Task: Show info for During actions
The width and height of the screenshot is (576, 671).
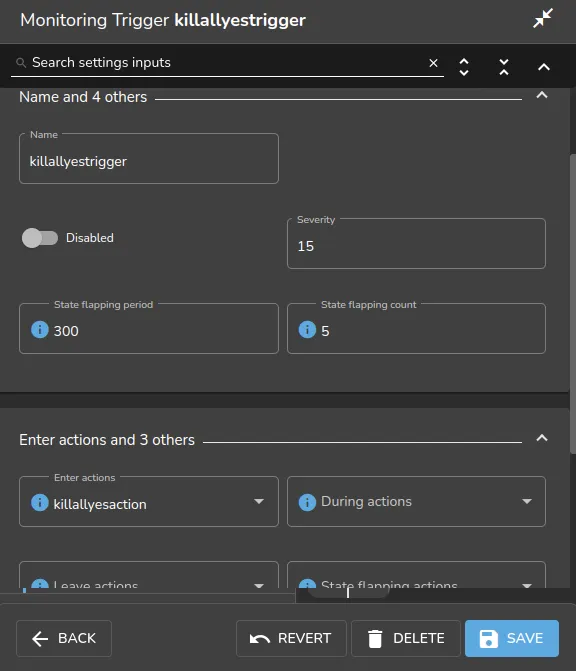Action: coord(307,502)
